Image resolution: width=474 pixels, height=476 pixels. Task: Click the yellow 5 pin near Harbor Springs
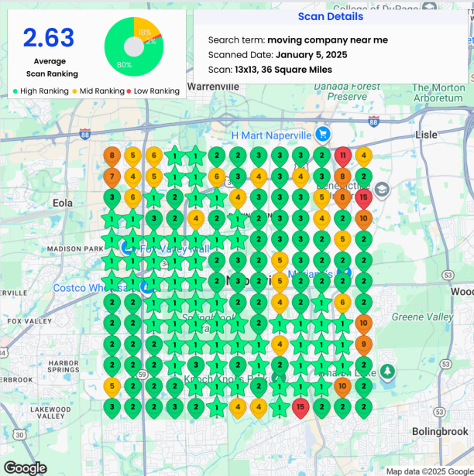pyautogui.click(x=112, y=387)
